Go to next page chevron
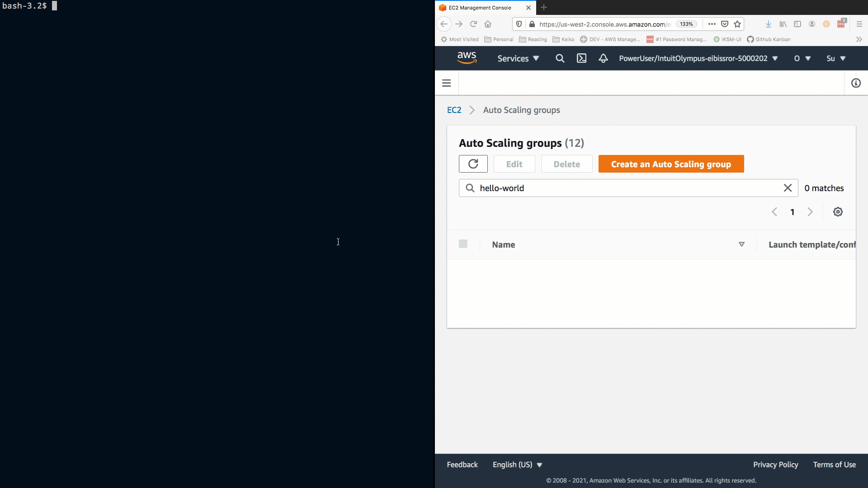Viewport: 868px width, 488px height. tap(810, 212)
